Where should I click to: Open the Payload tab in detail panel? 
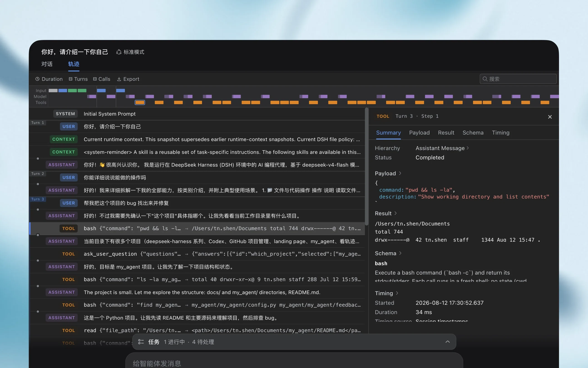(419, 133)
